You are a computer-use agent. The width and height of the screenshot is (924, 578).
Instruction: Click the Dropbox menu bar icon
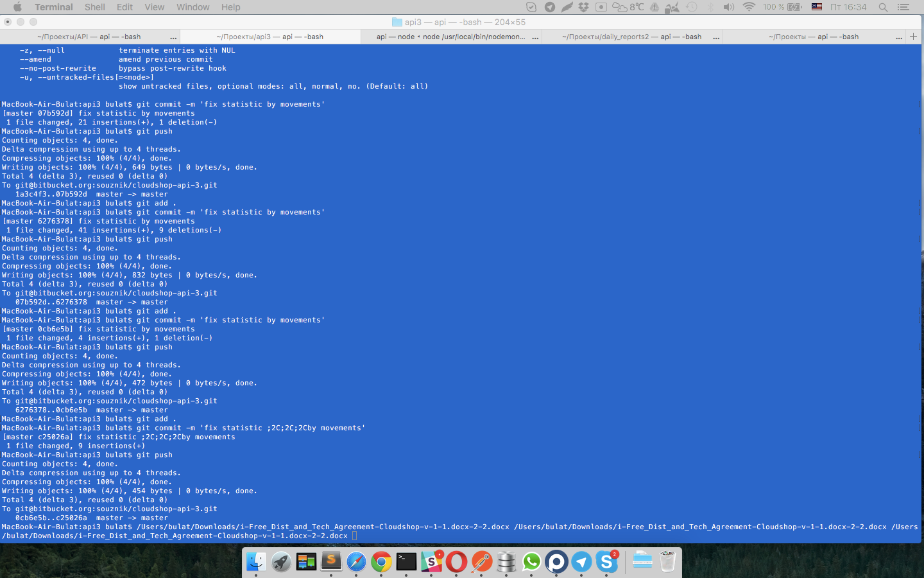coord(583,7)
